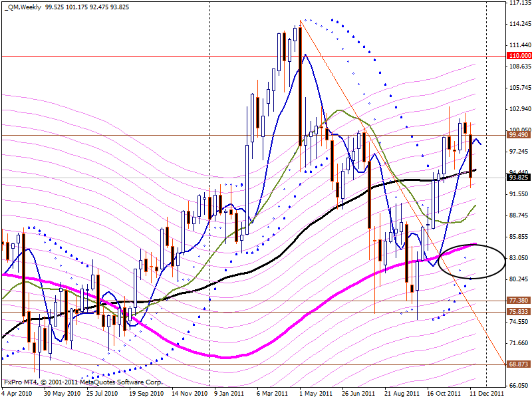Click the 25 Jul 2010 date label

pyautogui.click(x=102, y=394)
